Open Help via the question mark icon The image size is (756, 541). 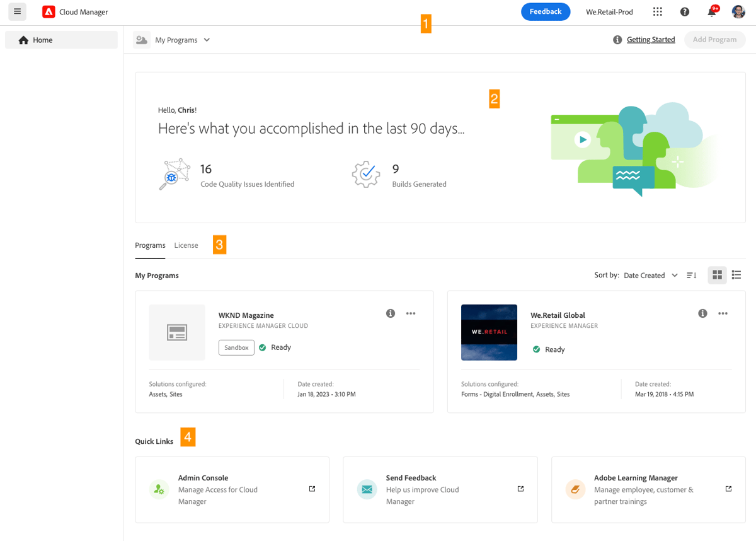pyautogui.click(x=685, y=11)
